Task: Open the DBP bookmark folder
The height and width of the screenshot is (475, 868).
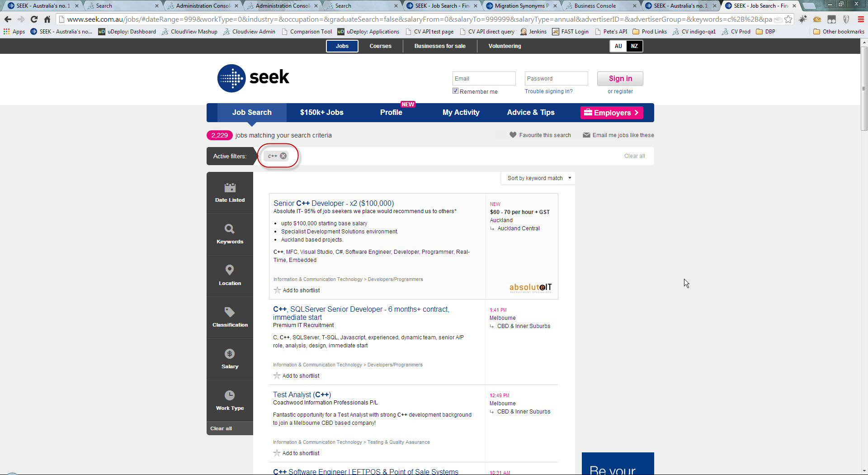Action: click(x=766, y=32)
